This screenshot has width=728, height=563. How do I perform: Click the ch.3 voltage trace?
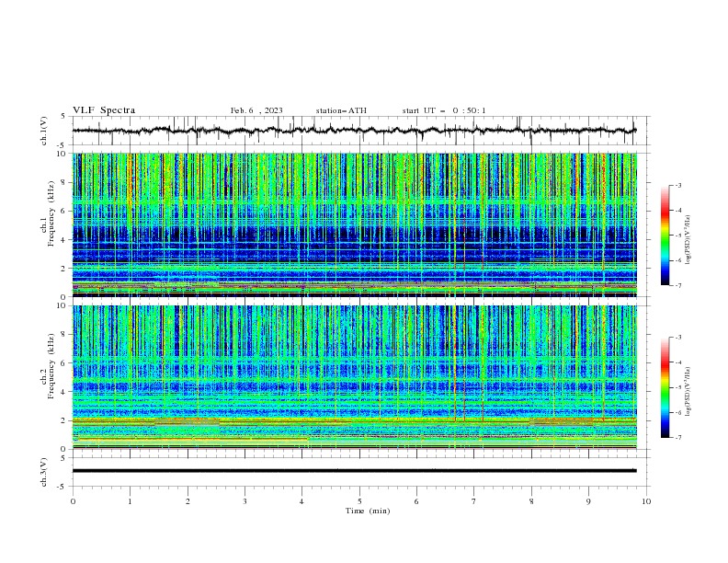[354, 471]
